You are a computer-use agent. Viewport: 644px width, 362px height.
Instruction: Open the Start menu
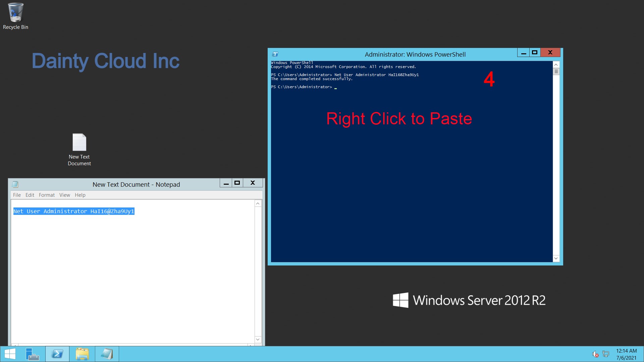click(10, 354)
